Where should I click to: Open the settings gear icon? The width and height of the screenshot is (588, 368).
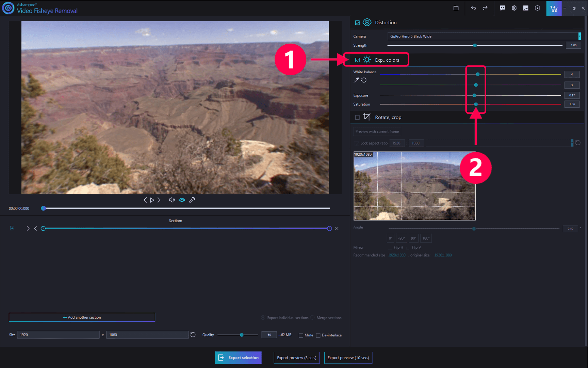[x=514, y=8]
